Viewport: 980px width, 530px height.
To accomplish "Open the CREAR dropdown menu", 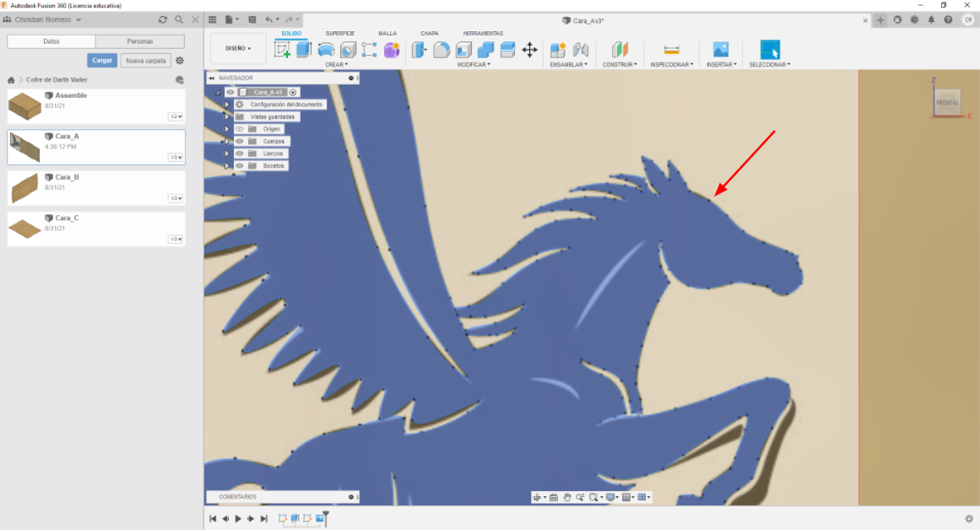I will click(336, 64).
